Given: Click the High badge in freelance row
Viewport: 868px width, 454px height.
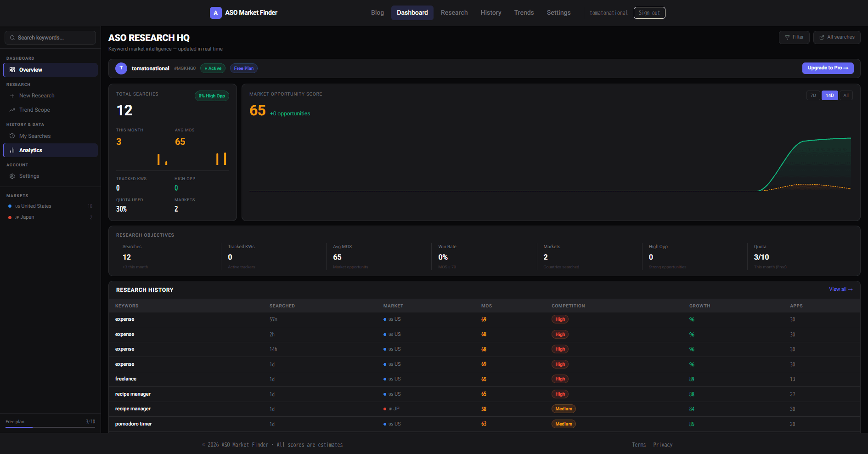Looking at the screenshot, I should [560, 379].
